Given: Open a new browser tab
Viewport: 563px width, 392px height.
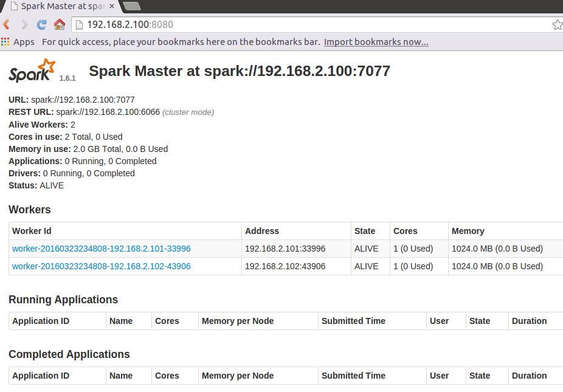Looking at the screenshot, I should click(132, 6).
